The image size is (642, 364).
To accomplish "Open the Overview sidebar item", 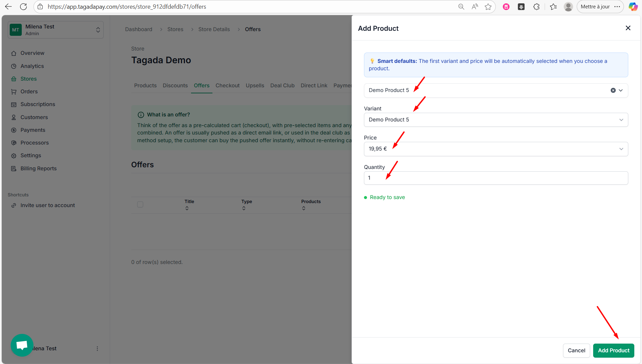I will 32,53.
